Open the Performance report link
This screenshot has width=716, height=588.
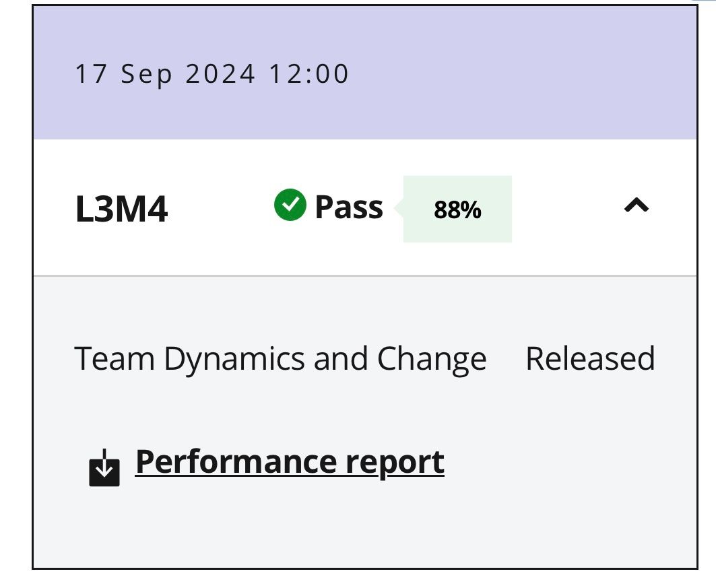(290, 462)
